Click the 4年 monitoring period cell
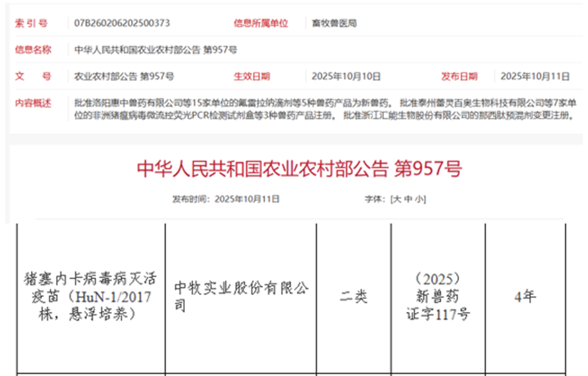588x376 pixels. coord(525,297)
